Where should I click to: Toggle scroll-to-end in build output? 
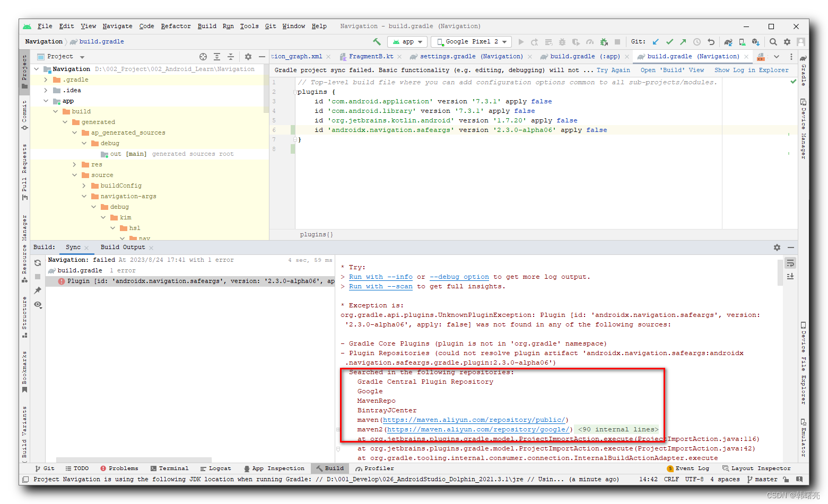pyautogui.click(x=790, y=276)
